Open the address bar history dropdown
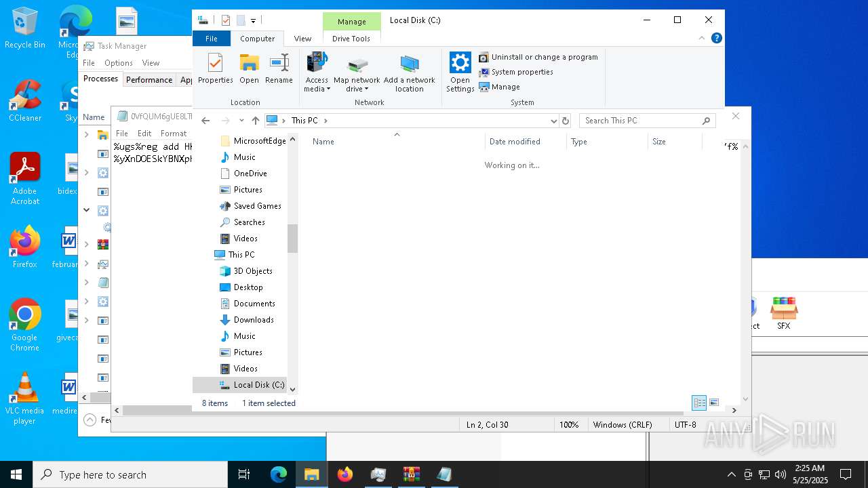 (x=553, y=121)
